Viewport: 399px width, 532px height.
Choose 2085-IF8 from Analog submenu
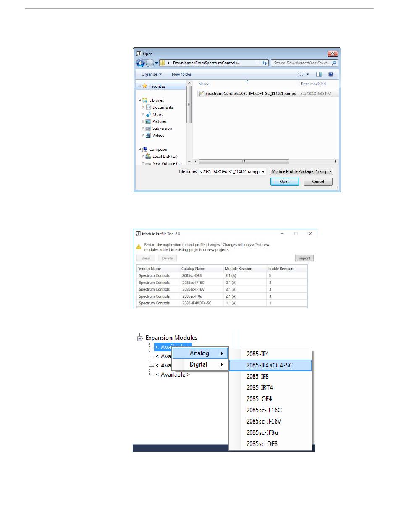(270, 376)
